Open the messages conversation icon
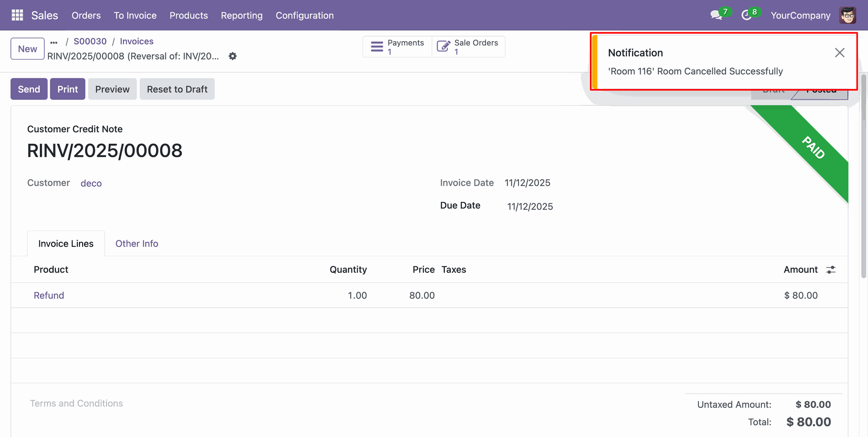Viewport: 868px width, 437px height. coord(716,15)
